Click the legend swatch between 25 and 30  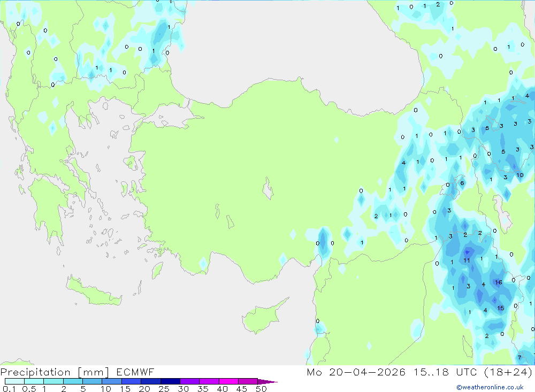pyautogui.click(x=170, y=381)
